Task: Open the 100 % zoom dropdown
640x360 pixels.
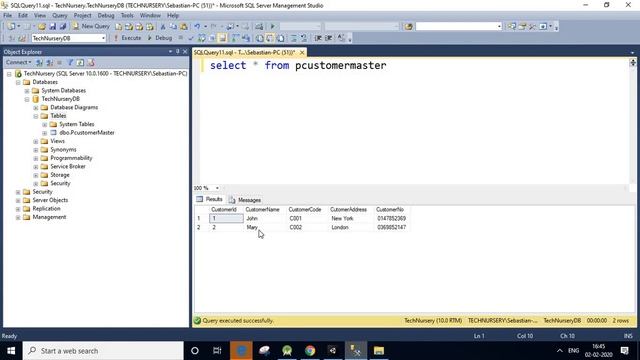Action: 217,188
